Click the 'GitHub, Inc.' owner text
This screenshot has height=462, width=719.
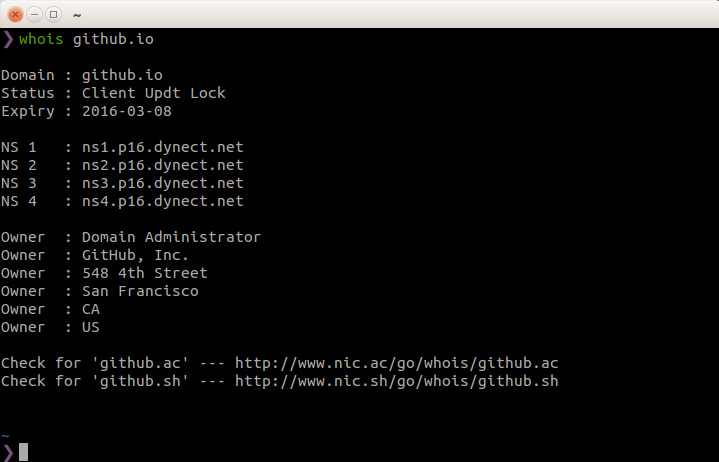click(136, 255)
